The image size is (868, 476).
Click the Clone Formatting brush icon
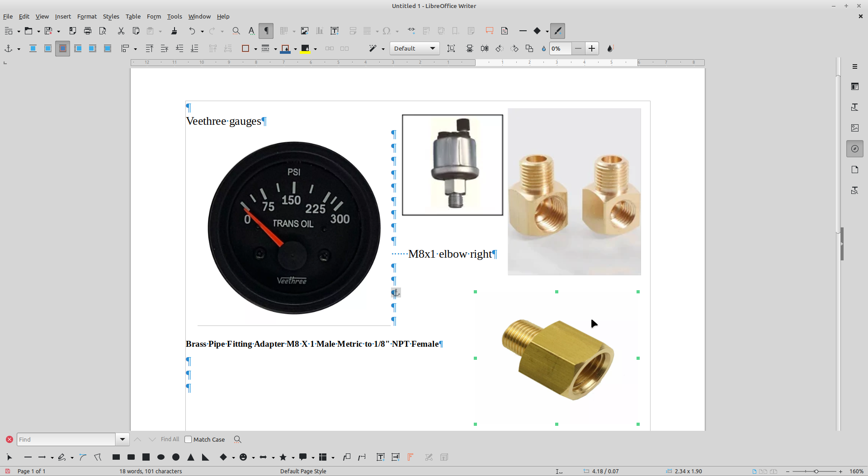click(174, 31)
